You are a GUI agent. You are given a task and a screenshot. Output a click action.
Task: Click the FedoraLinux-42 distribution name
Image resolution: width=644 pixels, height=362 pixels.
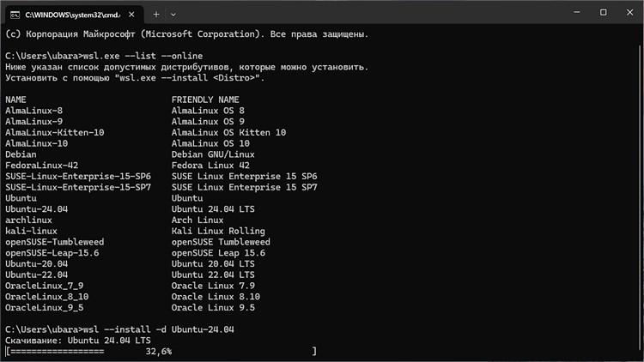pyautogui.click(x=41, y=165)
